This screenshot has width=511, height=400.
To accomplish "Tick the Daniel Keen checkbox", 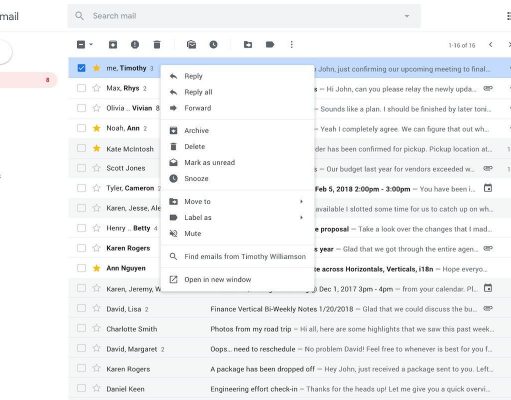I will tap(81, 388).
